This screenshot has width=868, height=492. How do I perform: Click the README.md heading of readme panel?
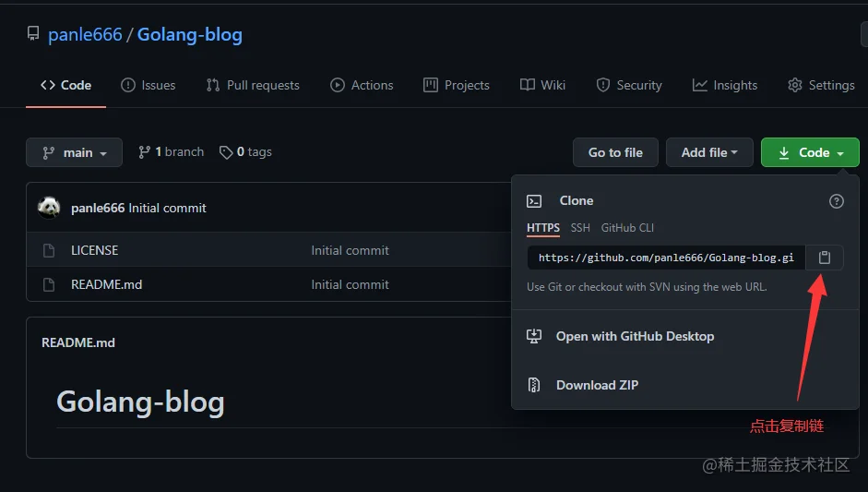[78, 342]
